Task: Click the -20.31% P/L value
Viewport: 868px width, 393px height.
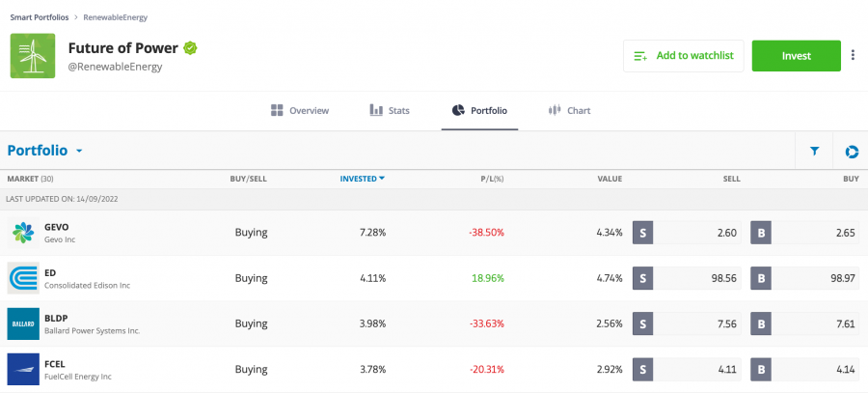Action: pos(486,369)
